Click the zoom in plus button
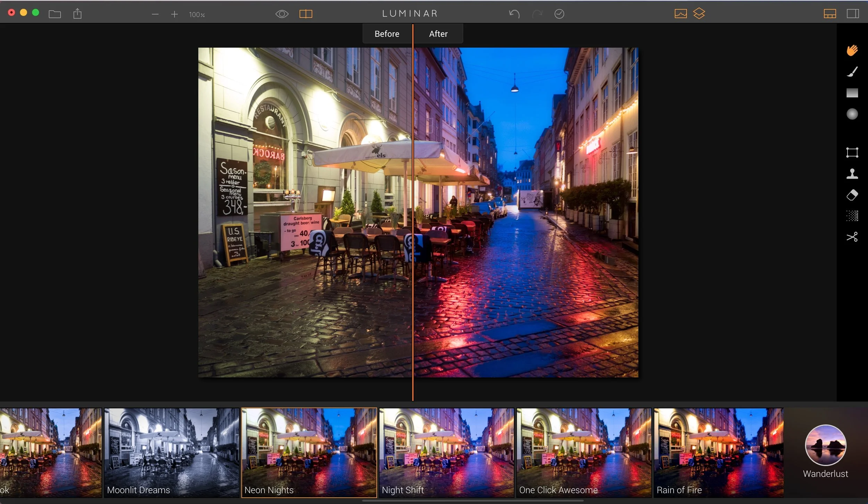The height and width of the screenshot is (504, 868). point(174,14)
